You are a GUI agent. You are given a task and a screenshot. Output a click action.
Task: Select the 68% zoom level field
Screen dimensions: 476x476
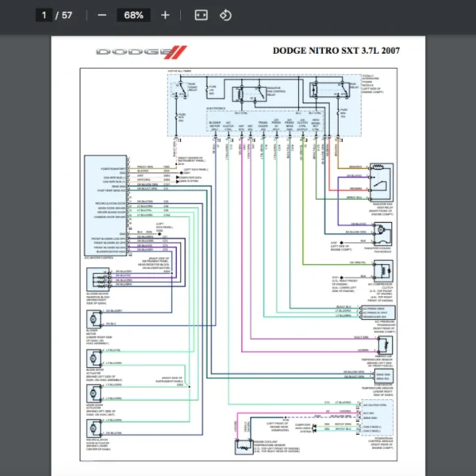click(x=133, y=15)
